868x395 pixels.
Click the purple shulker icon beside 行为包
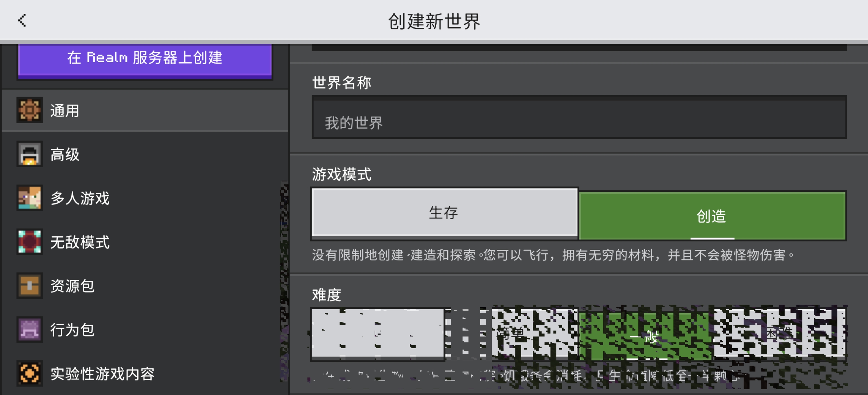[x=30, y=329]
